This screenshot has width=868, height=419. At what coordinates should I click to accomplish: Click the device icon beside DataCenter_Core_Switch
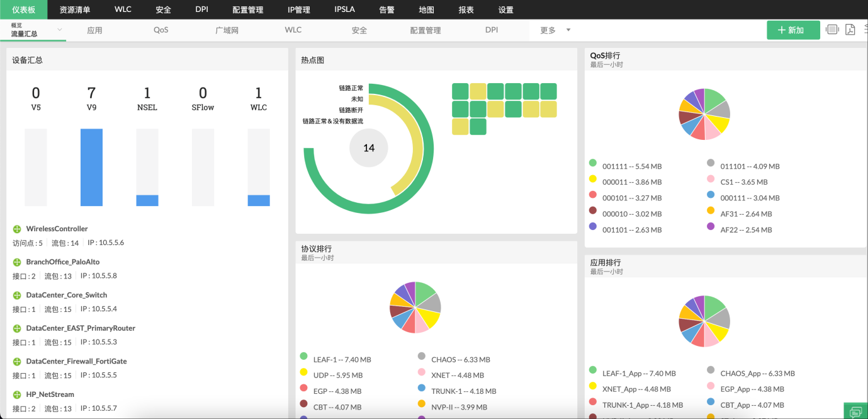coord(17,296)
